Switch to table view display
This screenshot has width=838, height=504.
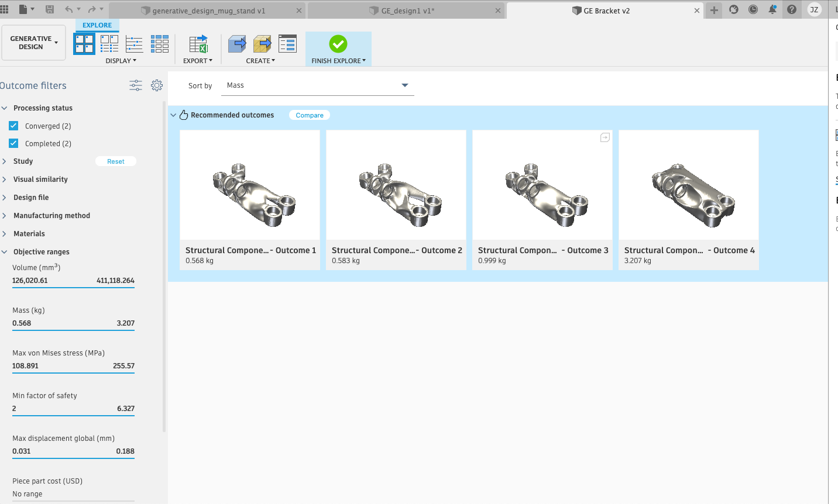[x=160, y=44]
